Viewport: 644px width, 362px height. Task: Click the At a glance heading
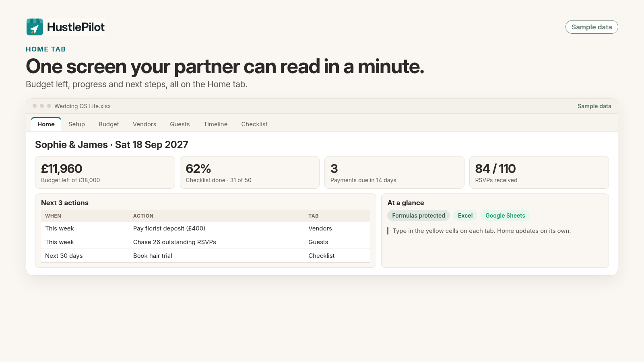[406, 203]
